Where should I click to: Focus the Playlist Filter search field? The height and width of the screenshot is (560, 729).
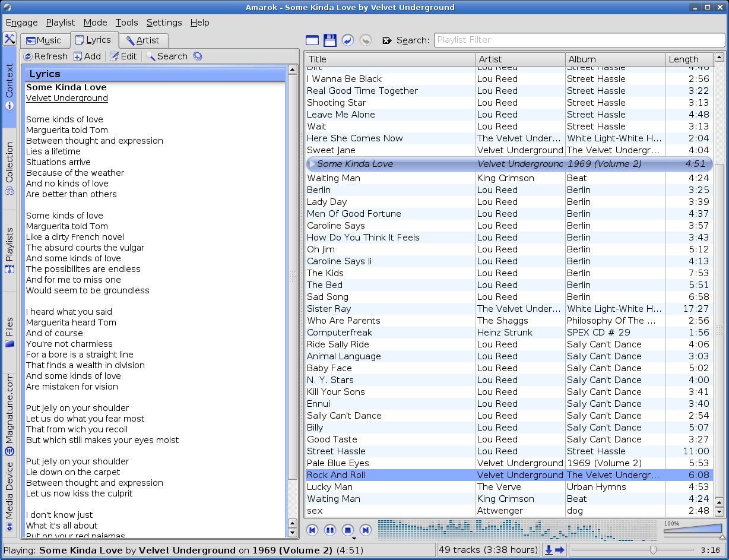point(579,40)
